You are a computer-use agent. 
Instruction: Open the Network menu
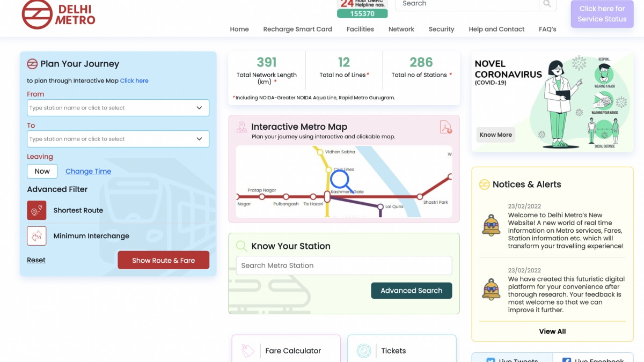point(401,29)
